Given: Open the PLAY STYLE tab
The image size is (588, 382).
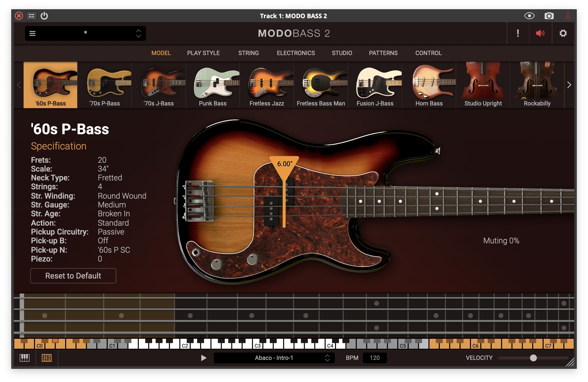Looking at the screenshot, I should 203,53.
